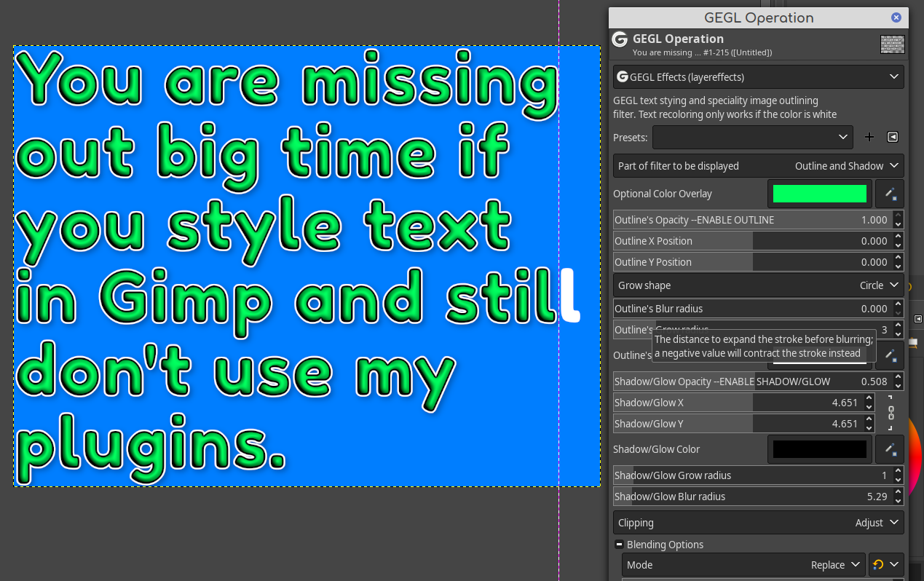Open the manage presets menu icon
This screenshot has width=924, height=581.
coord(893,137)
